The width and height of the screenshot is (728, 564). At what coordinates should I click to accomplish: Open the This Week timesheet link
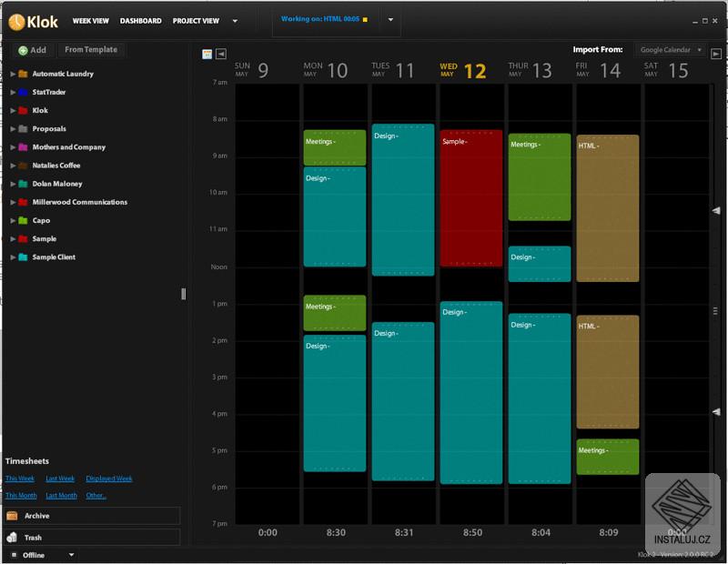pos(20,478)
